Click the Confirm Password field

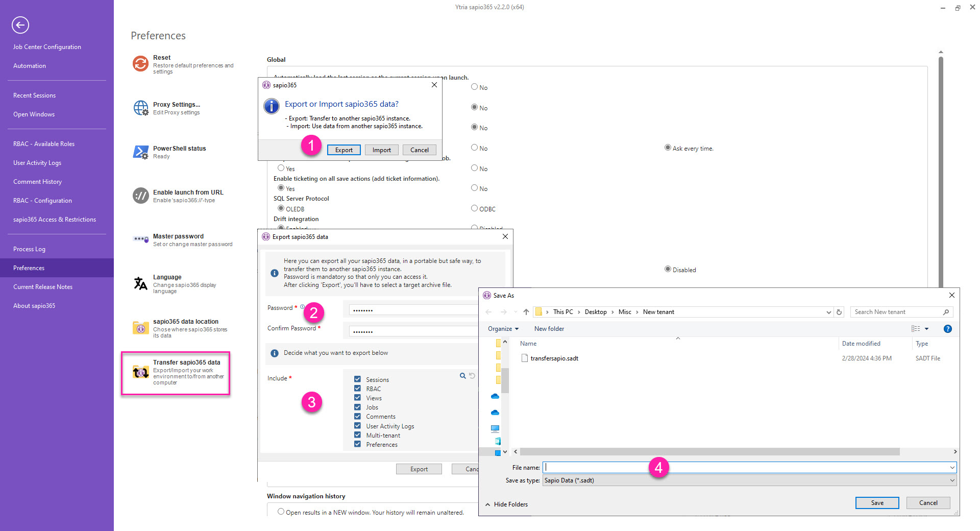pyautogui.click(x=413, y=331)
